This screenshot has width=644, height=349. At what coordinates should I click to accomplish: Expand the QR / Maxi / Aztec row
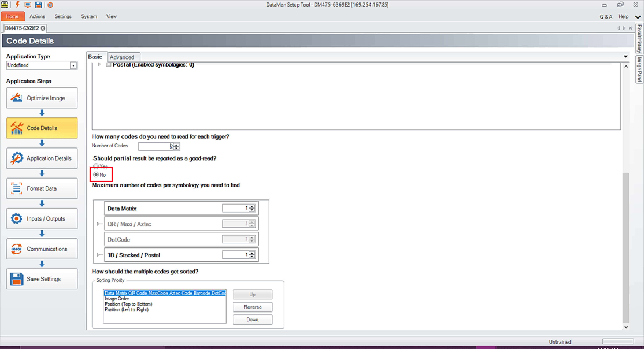99,224
